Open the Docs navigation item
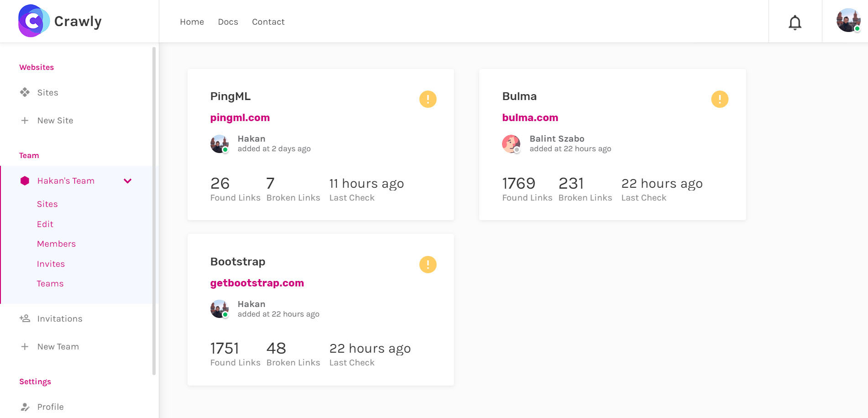The width and height of the screenshot is (868, 418). (228, 22)
